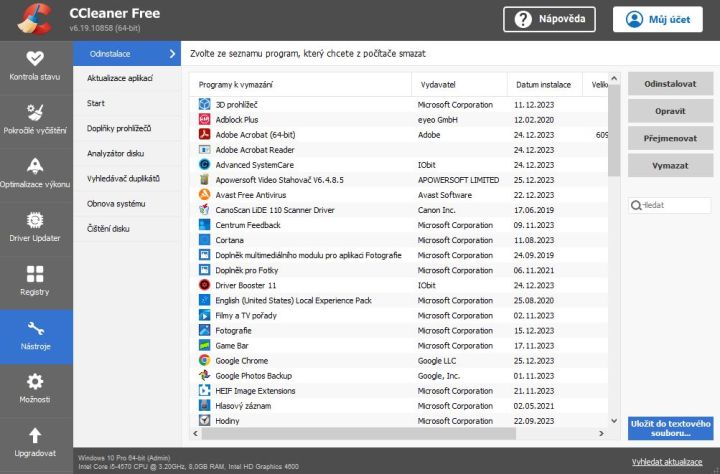Open Doplňky prohlížečů section
The width and height of the screenshot is (720, 474).
(127, 129)
